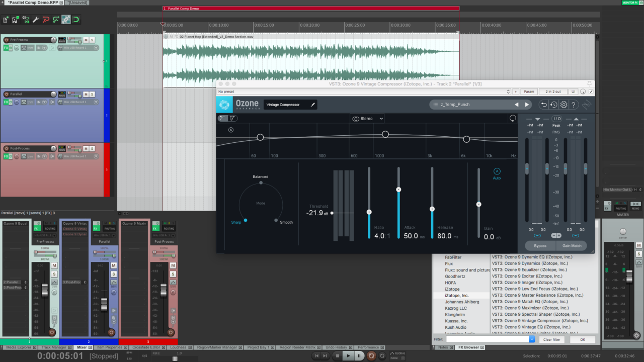The image size is (644, 362).
Task: Click the wrench icon in REAPER toolbar
Action: [x=36, y=20]
